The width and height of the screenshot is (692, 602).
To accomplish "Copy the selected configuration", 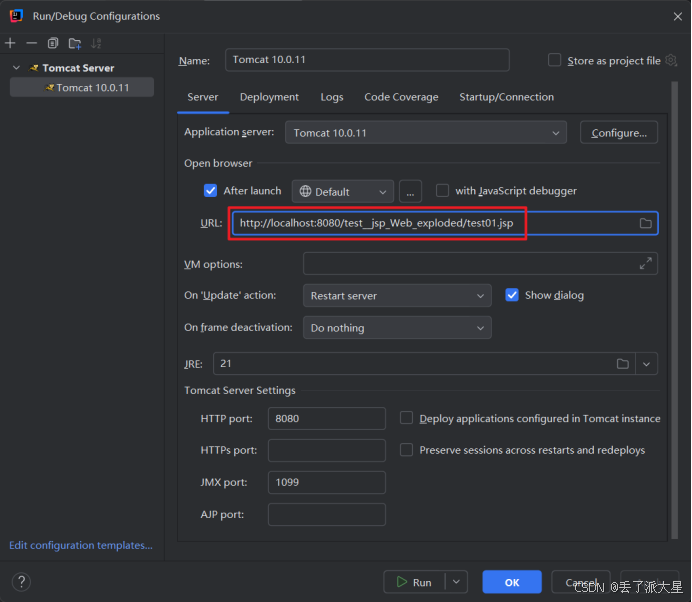I will 53,43.
